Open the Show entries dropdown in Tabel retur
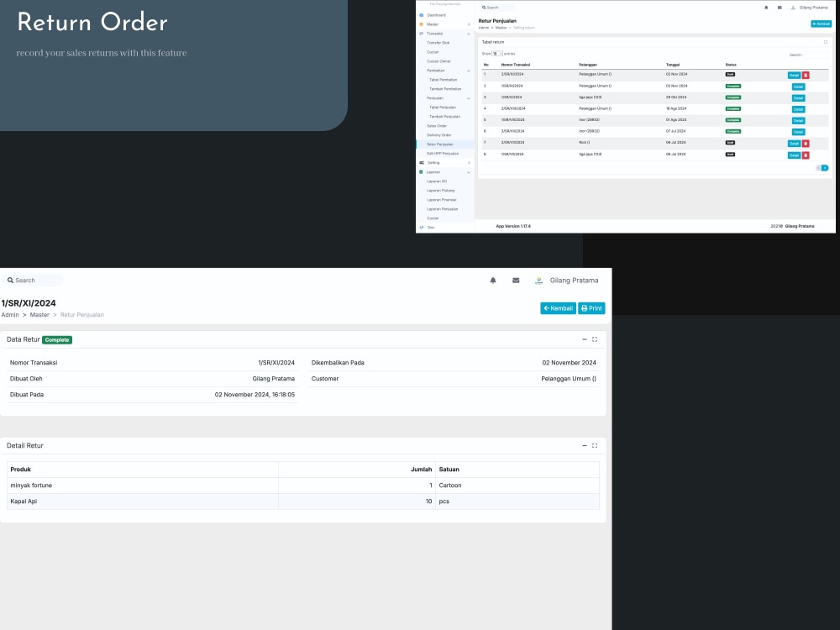This screenshot has width=840, height=630. pos(497,54)
